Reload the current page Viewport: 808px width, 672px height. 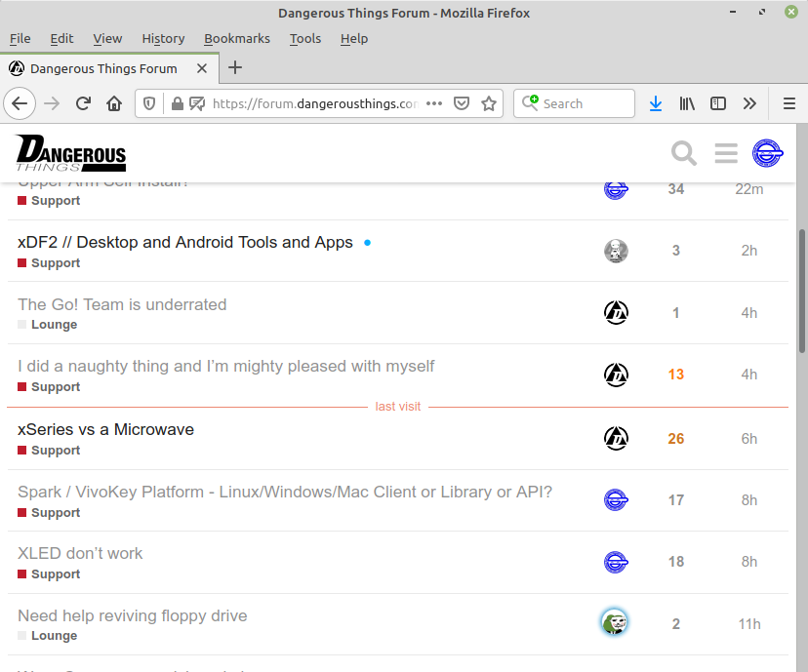[83, 103]
